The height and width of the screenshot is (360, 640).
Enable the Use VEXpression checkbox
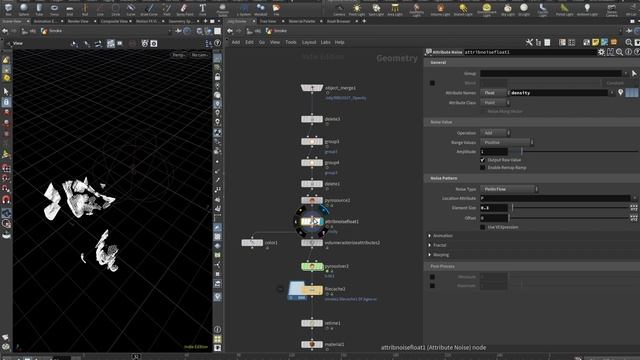(x=483, y=227)
